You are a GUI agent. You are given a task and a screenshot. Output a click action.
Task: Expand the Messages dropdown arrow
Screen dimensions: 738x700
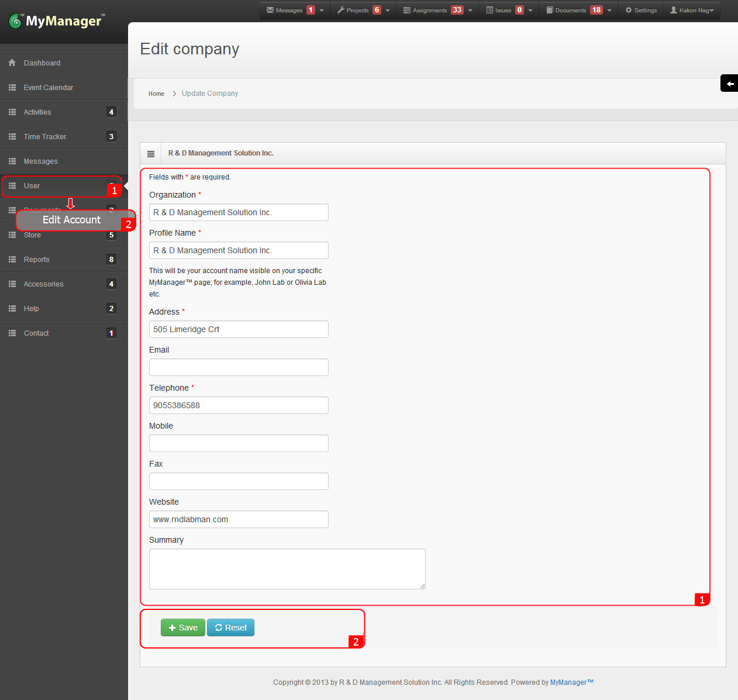322,10
